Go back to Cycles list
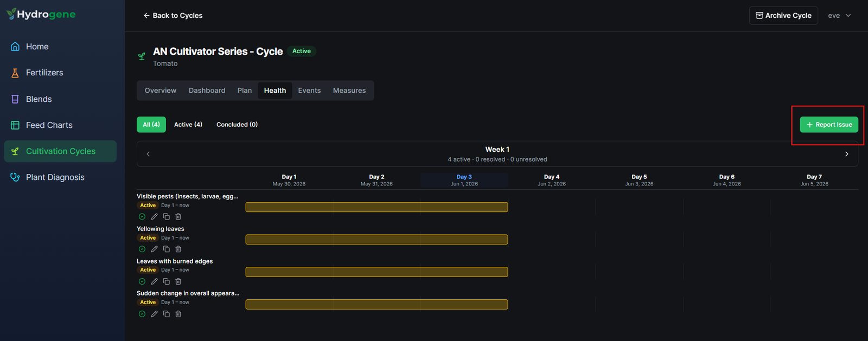This screenshot has width=868, height=341. (173, 16)
